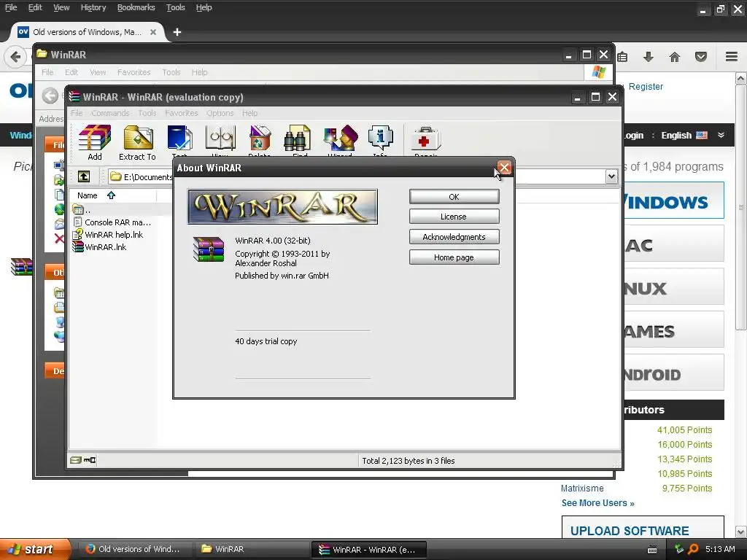Viewport: 747px width, 560px height.
Task: Open a new Firefox tab
Action: pyautogui.click(x=177, y=32)
